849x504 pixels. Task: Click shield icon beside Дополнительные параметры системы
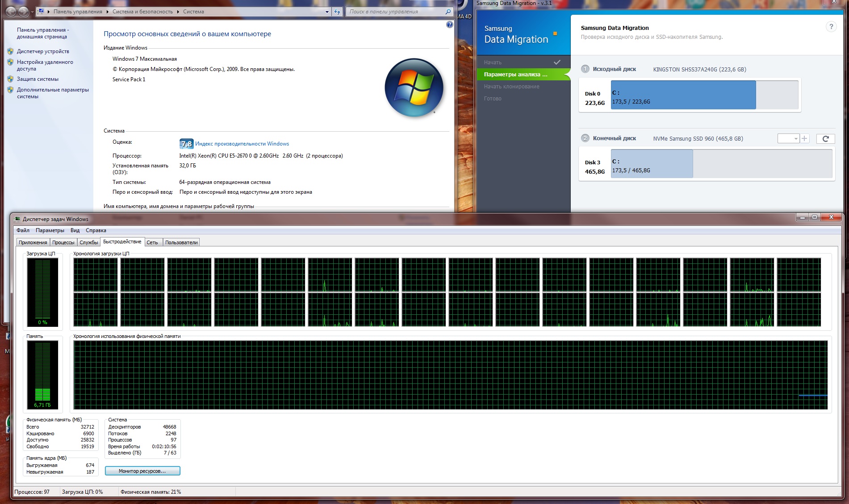[x=10, y=90]
